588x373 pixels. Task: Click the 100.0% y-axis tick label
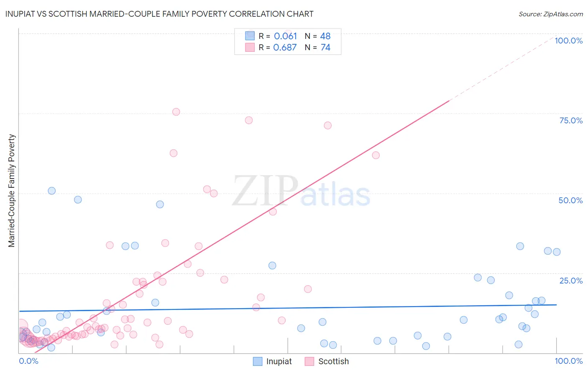[x=568, y=41]
